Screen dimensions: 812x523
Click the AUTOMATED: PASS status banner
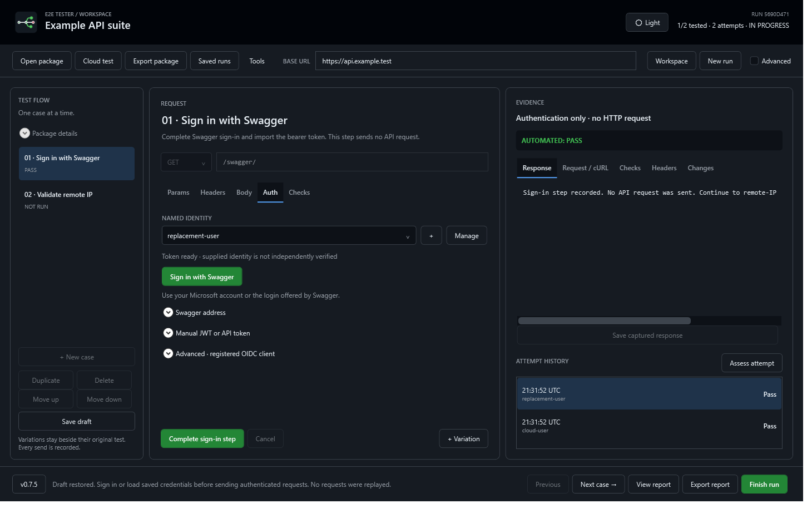pos(649,141)
